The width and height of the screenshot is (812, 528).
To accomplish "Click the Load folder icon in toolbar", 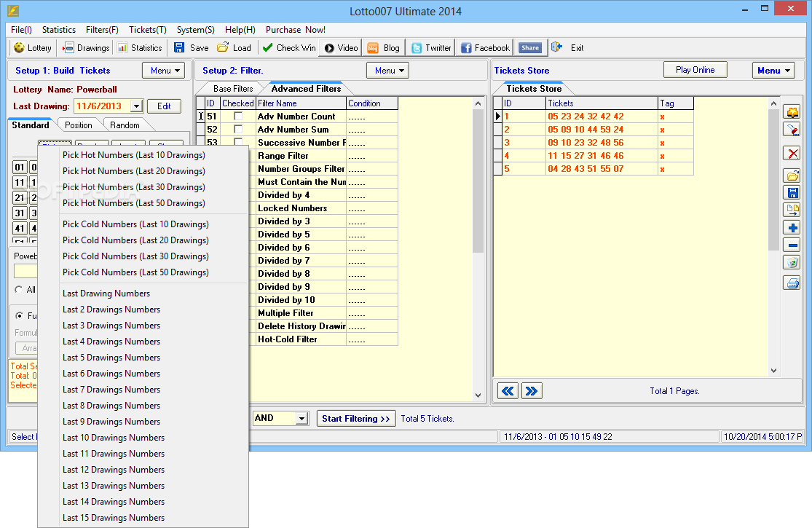I will coord(223,47).
